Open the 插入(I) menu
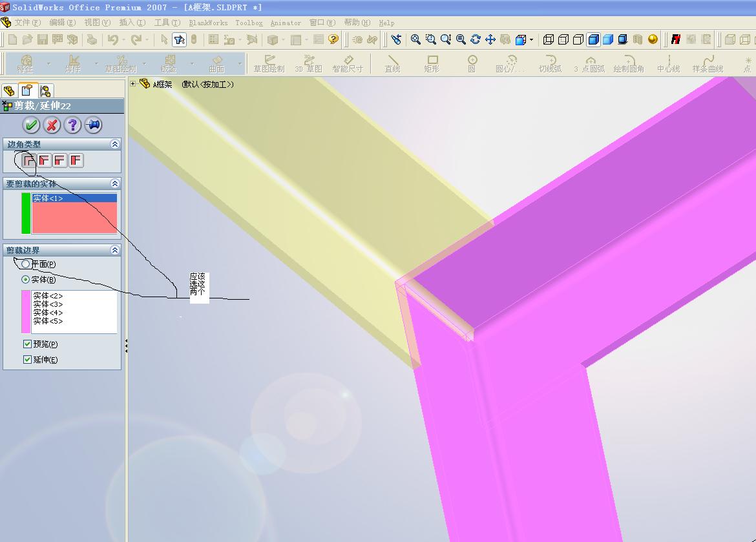Viewport: 756px width, 542px height. (x=132, y=23)
